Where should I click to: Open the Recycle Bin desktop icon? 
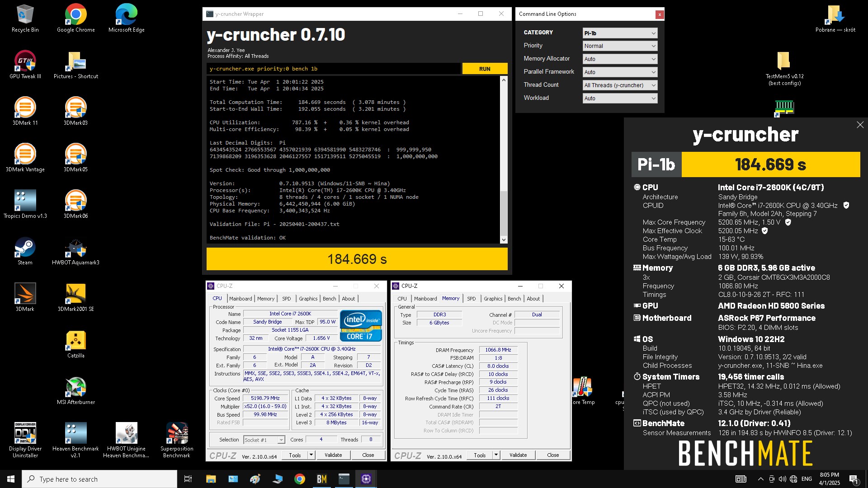[x=25, y=19]
